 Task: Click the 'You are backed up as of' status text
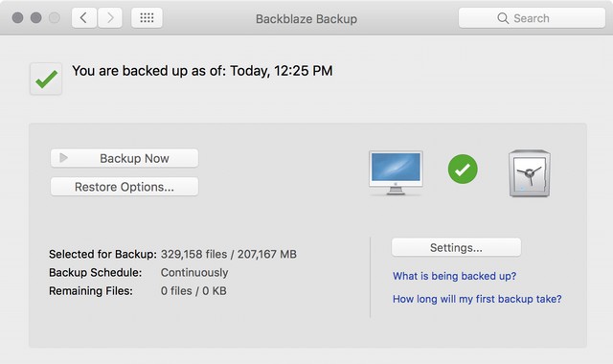pos(202,71)
